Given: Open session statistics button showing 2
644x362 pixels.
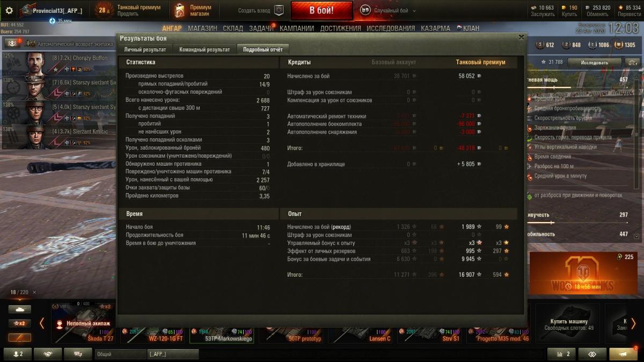Looking at the screenshot, I should (561, 354).
